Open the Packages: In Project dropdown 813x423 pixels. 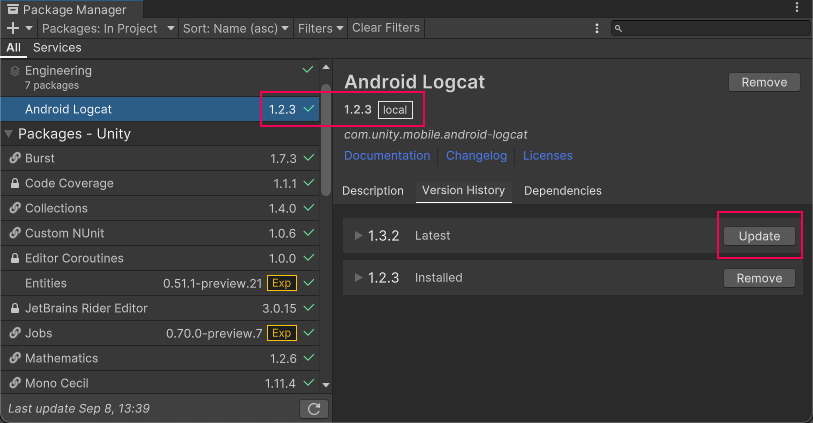coord(108,28)
